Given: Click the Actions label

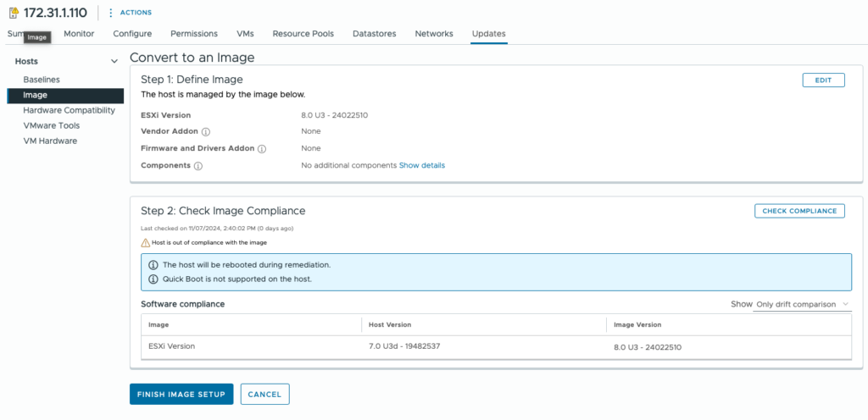Looking at the screenshot, I should pyautogui.click(x=136, y=12).
